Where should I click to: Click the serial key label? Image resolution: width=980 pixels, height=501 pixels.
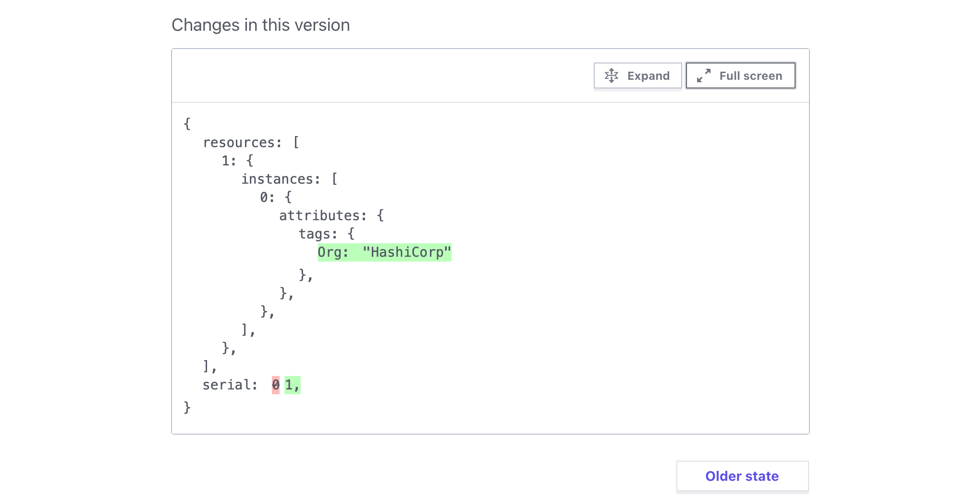tap(229, 385)
